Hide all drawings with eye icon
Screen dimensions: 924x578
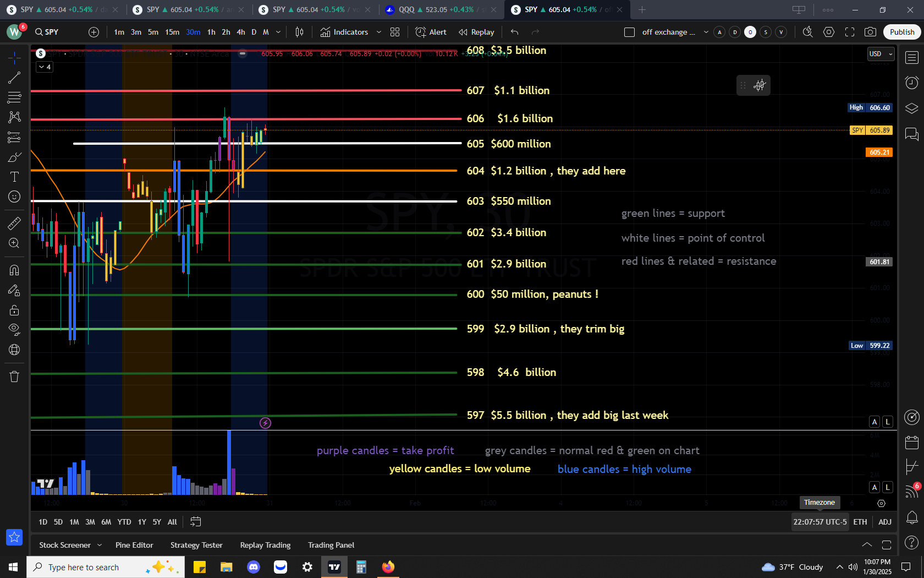pyautogui.click(x=14, y=330)
